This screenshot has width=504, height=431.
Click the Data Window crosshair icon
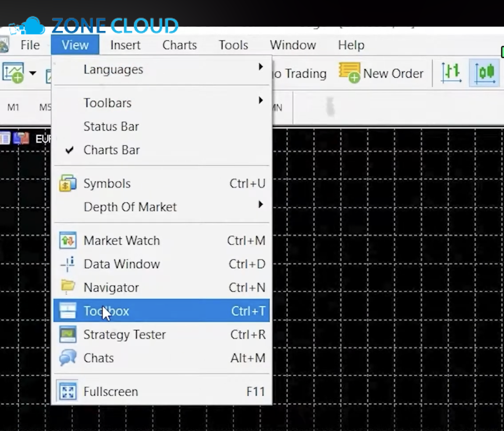pyautogui.click(x=68, y=264)
